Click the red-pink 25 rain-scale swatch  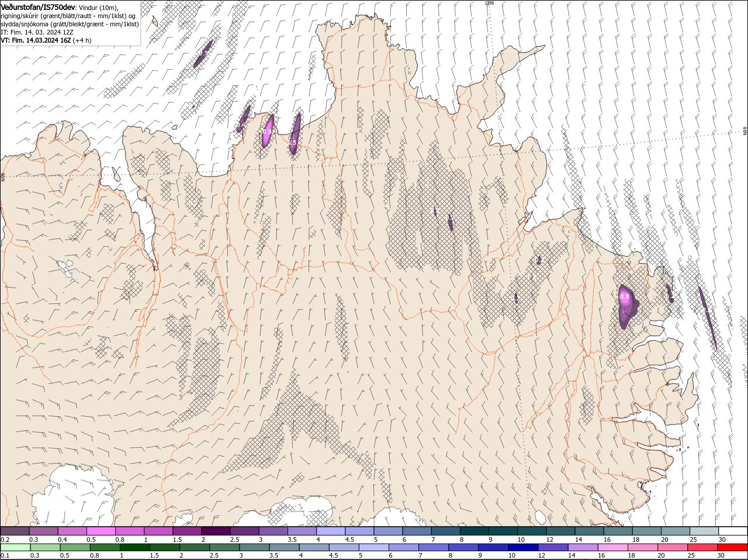coord(702,548)
